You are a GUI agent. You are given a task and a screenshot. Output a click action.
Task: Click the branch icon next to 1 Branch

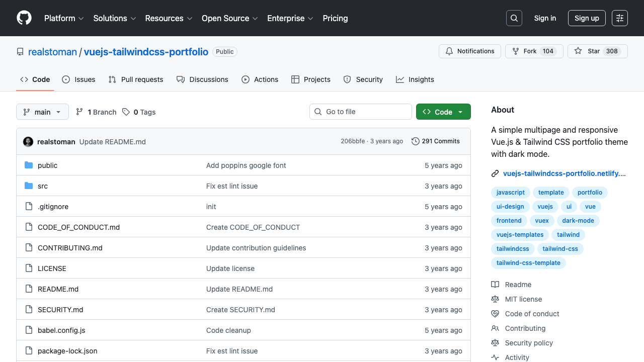click(x=79, y=112)
